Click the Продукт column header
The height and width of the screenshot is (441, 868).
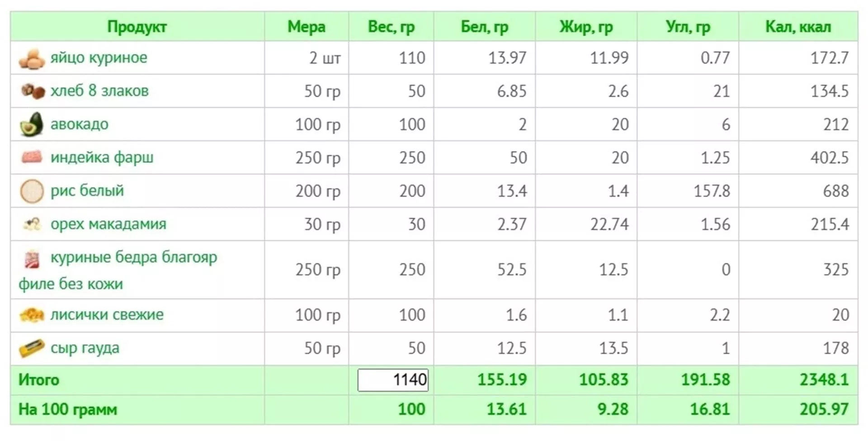[x=137, y=27]
